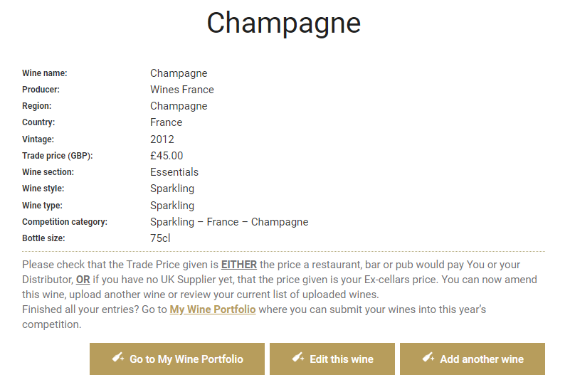Click bottle icon on Go to My Wine Portfolio button
This screenshot has width=570, height=392.
118,357
